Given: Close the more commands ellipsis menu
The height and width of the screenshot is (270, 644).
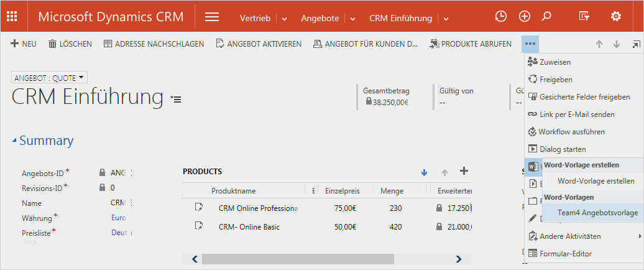Looking at the screenshot, I should pyautogui.click(x=530, y=44).
